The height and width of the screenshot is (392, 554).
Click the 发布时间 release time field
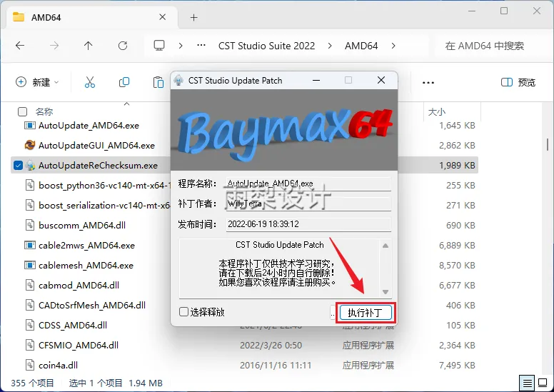308,224
